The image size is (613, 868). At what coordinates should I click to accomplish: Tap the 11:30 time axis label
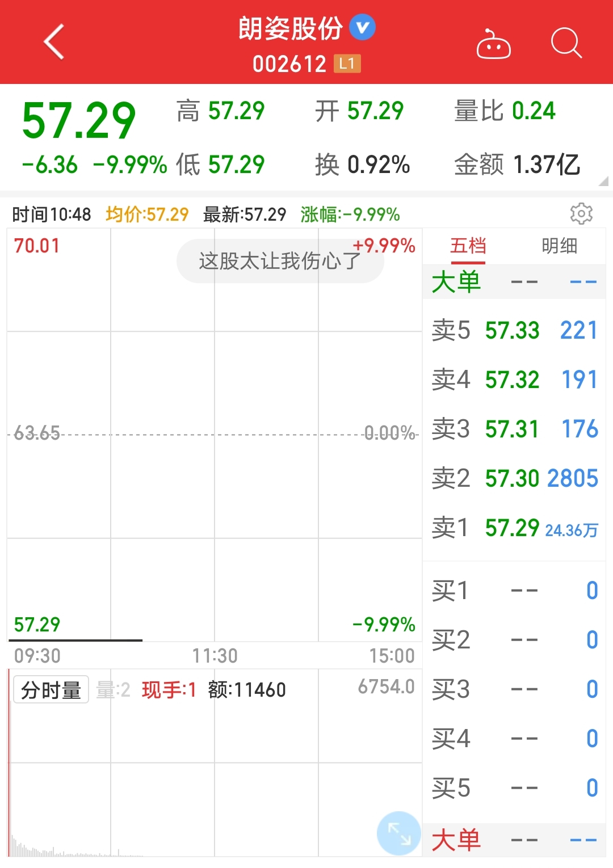(215, 656)
